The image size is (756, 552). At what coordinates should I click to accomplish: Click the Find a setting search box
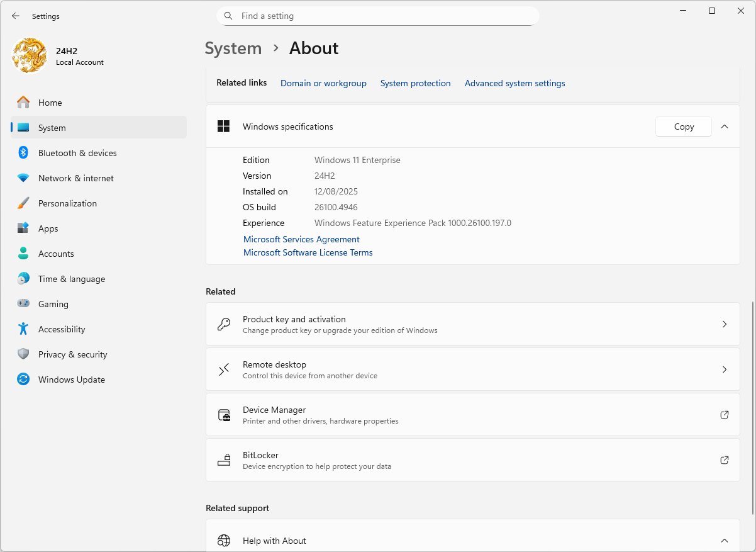pos(378,16)
